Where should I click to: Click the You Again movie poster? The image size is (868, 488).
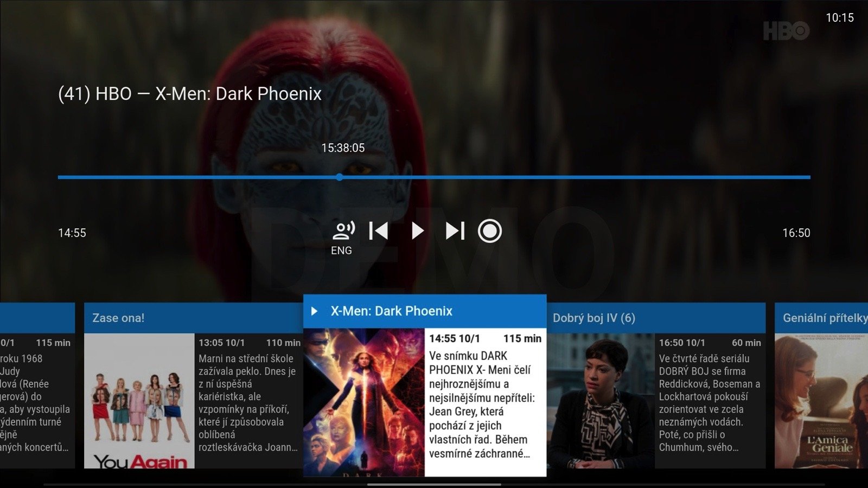tap(139, 401)
